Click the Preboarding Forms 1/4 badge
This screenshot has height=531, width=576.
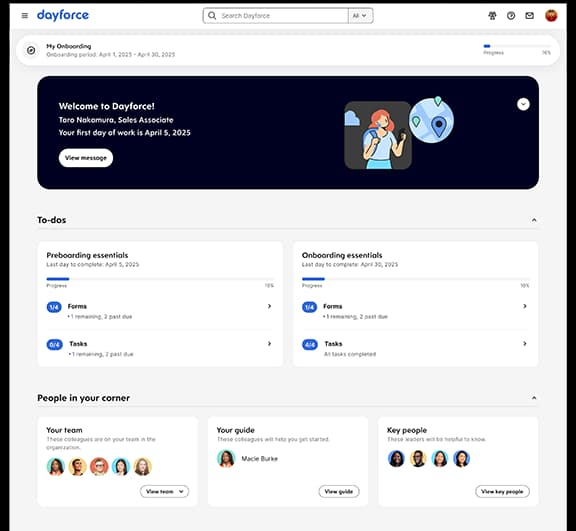(54, 307)
